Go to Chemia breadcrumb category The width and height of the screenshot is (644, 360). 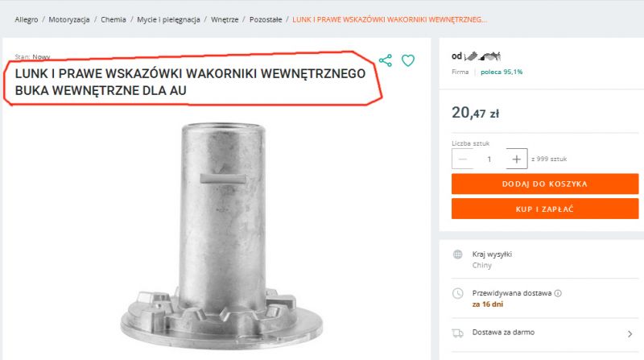click(114, 19)
